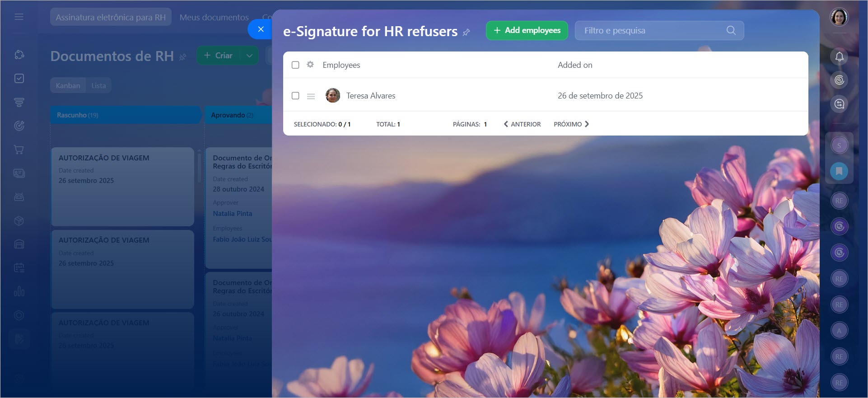Screen dimensions: 868x398
Task: Open the hamburger menu in the sidebar
Action: coord(19,17)
